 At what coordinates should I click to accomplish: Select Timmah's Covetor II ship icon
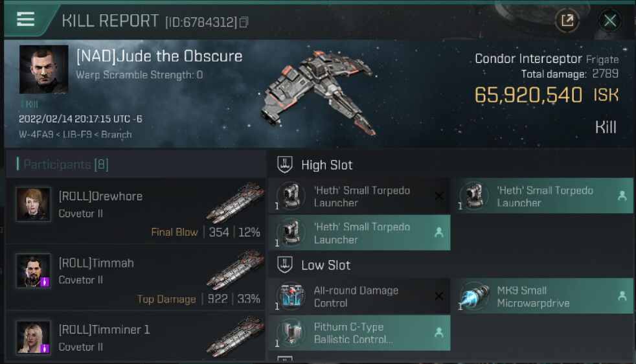coord(234,269)
